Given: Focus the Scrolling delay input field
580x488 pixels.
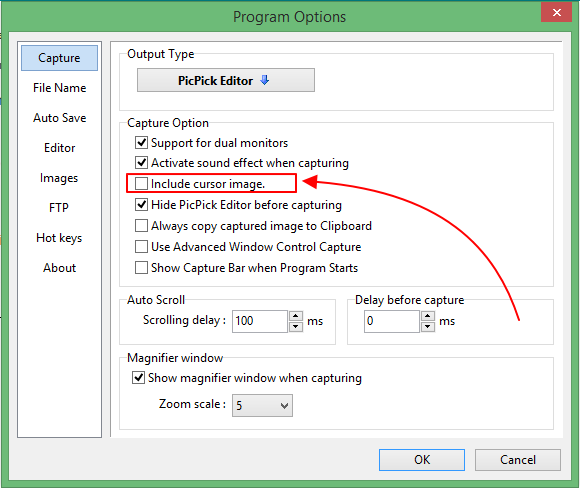Looking at the screenshot, I should coord(260,321).
